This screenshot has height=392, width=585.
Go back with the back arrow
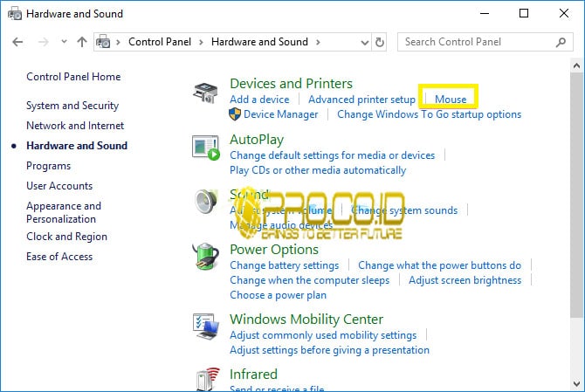tap(17, 42)
